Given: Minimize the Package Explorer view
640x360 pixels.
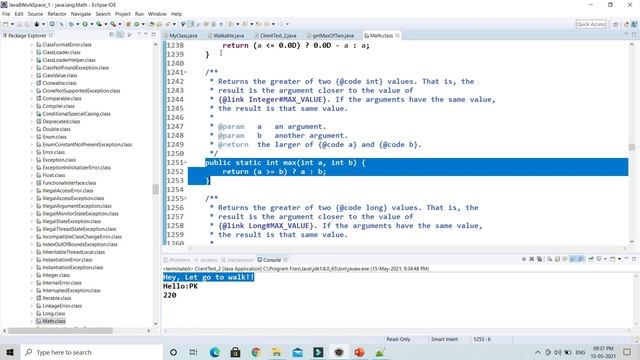Looking at the screenshot, I should (x=145, y=34).
